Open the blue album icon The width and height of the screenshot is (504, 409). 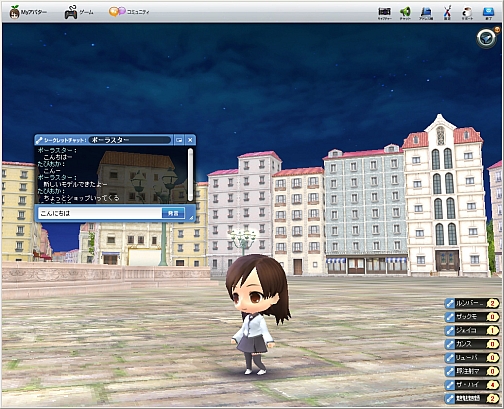pos(426,13)
